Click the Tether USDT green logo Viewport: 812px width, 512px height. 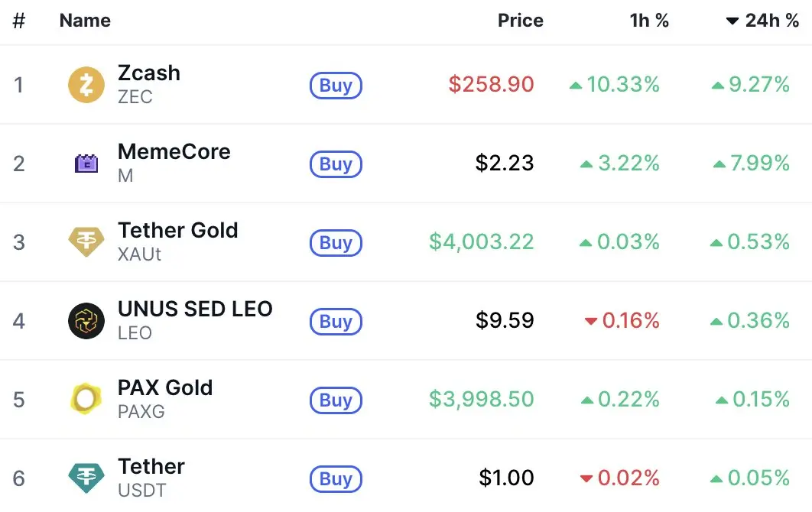point(86,478)
